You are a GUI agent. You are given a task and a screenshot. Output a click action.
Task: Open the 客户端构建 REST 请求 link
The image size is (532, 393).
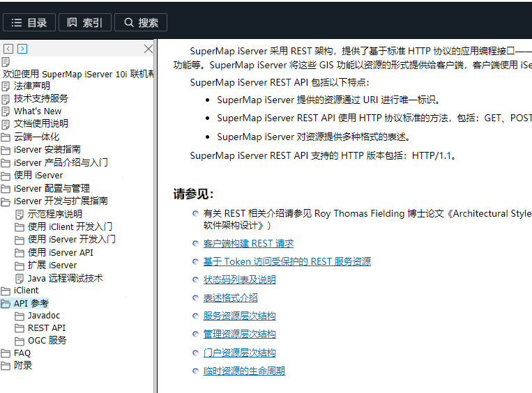248,243
